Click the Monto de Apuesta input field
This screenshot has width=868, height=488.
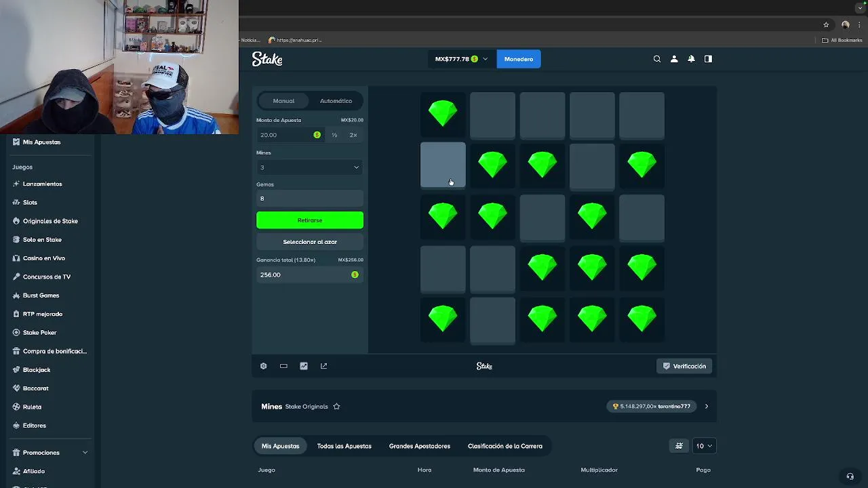290,135
